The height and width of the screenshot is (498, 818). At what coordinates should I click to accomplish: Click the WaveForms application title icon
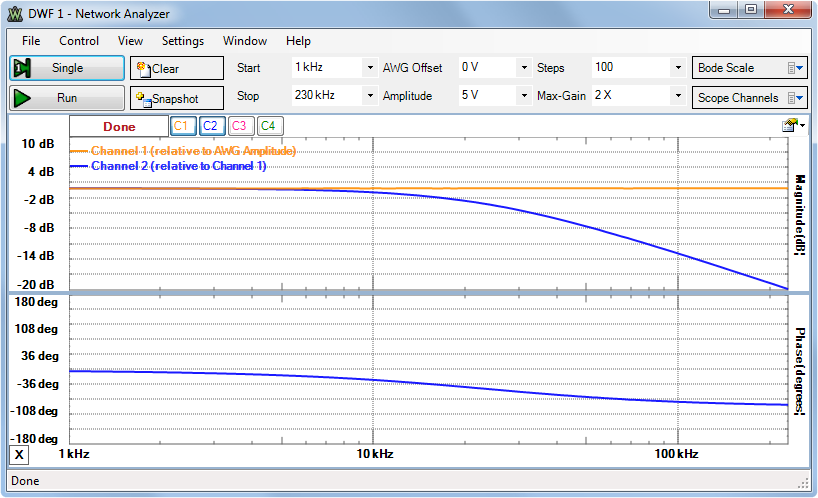click(15, 14)
